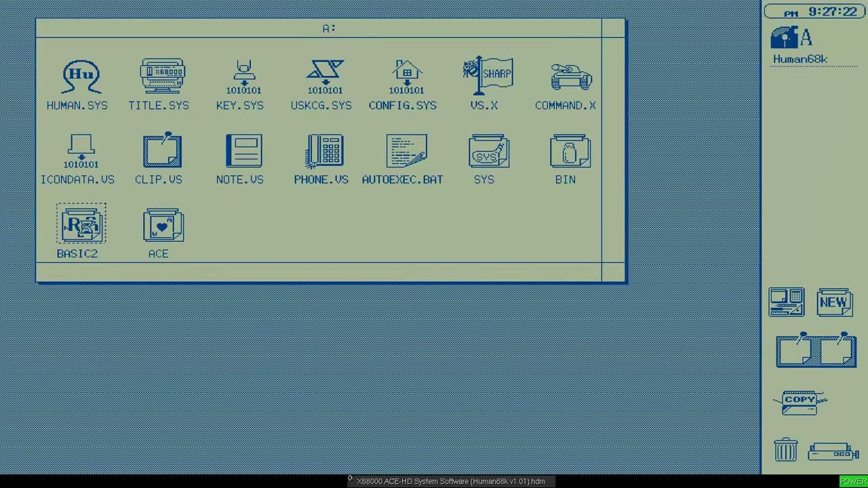Select the AUTOEXEC.BAT document icon
Image resolution: width=868 pixels, height=488 pixels.
pyautogui.click(x=407, y=150)
